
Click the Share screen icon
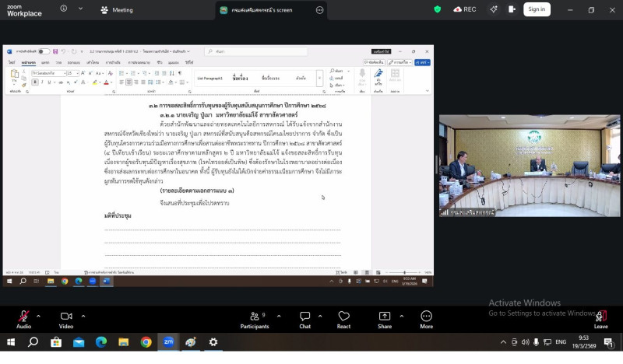385,317
